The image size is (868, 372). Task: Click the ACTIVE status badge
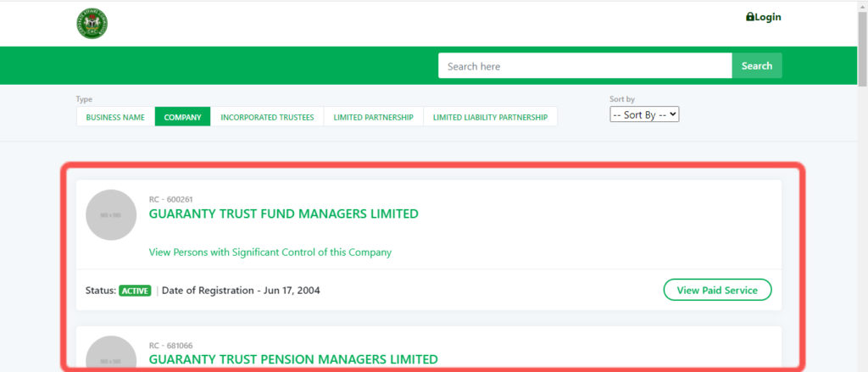tap(135, 291)
